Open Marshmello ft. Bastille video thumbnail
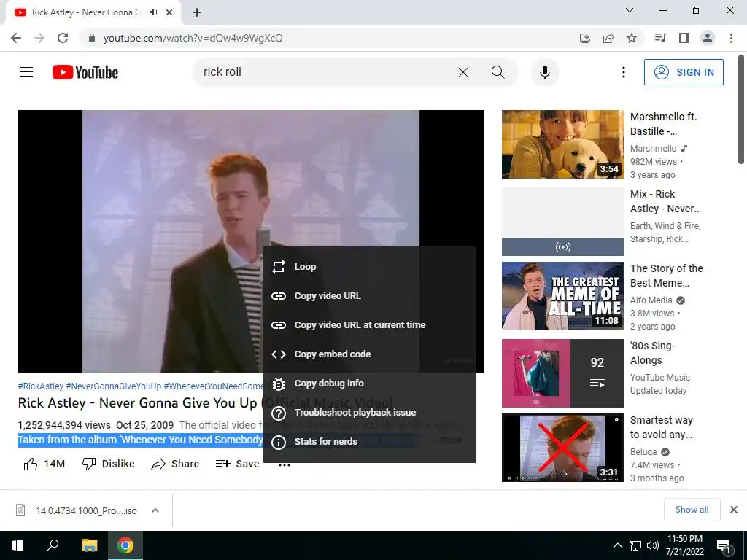Viewport: 747px width, 560px height. [562, 144]
